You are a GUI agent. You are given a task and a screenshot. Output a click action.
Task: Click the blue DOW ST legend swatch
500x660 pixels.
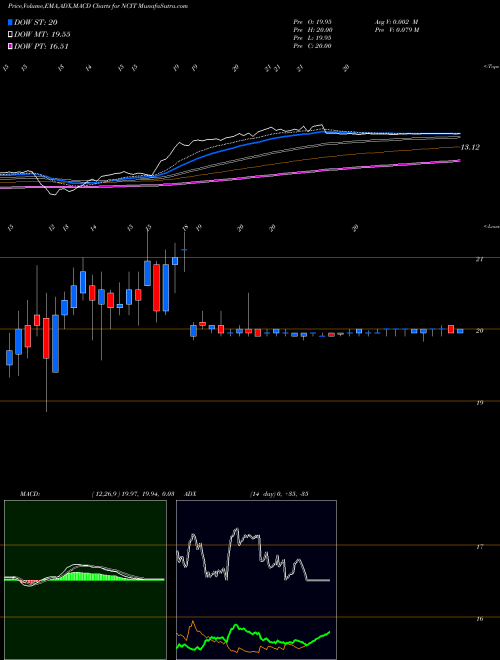point(10,22)
